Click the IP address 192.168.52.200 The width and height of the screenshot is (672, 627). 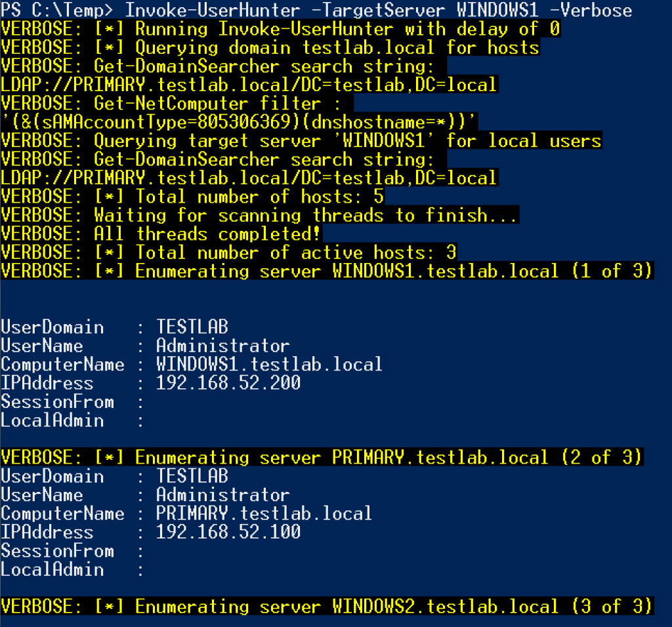228,383
